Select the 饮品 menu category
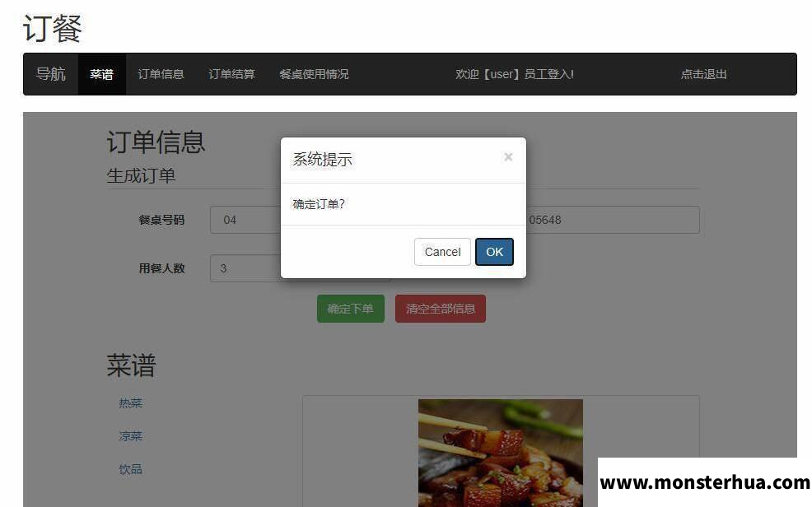812x507 pixels. [130, 469]
